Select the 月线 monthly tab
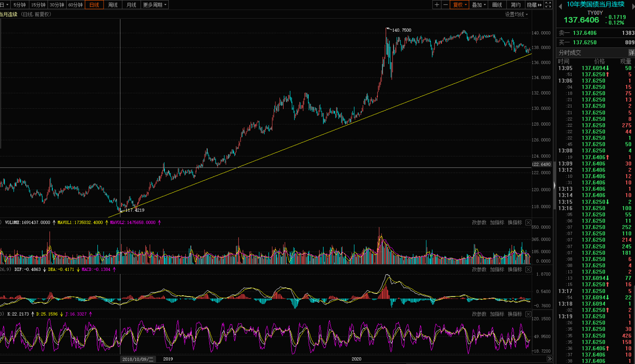635x364 pixels. tap(131, 5)
